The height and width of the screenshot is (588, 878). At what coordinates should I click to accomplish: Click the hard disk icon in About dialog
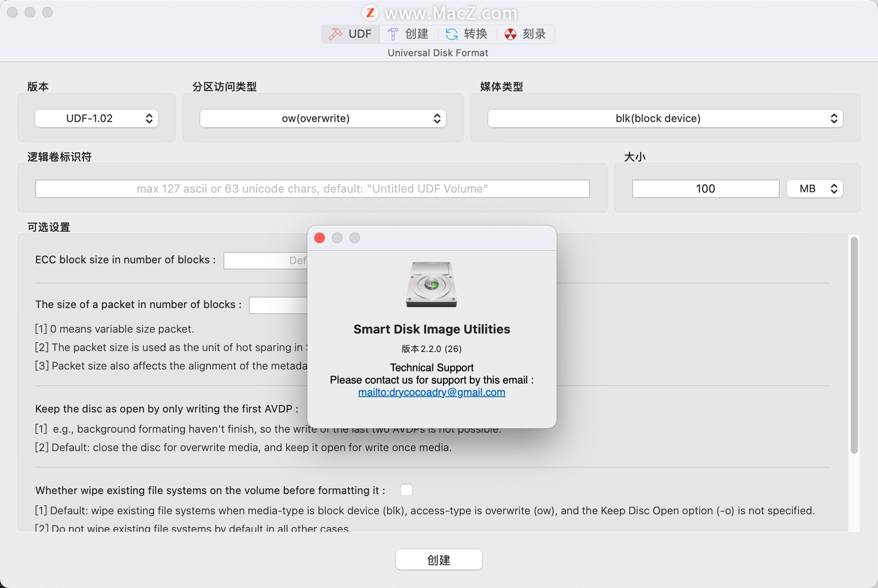[x=431, y=284]
